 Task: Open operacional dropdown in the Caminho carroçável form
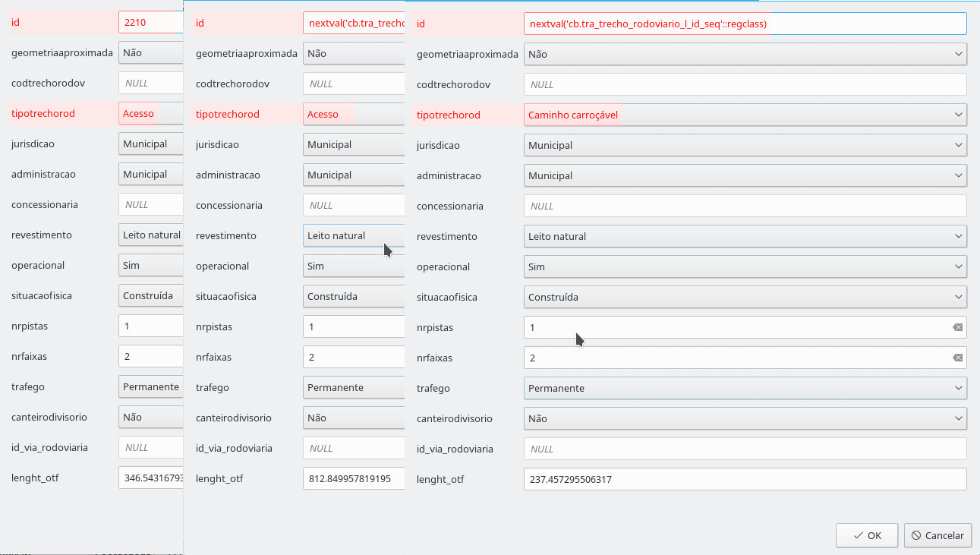pyautogui.click(x=745, y=266)
